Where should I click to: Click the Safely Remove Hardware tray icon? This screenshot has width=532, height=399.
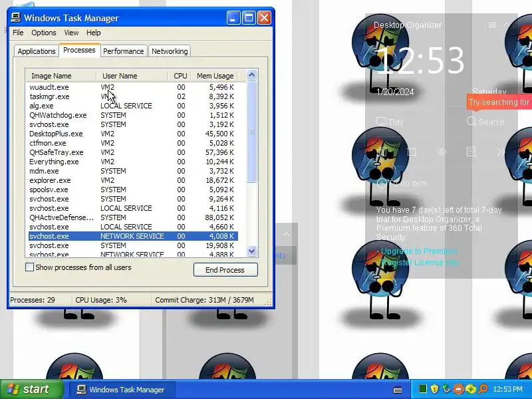pyautogui.click(x=446, y=389)
